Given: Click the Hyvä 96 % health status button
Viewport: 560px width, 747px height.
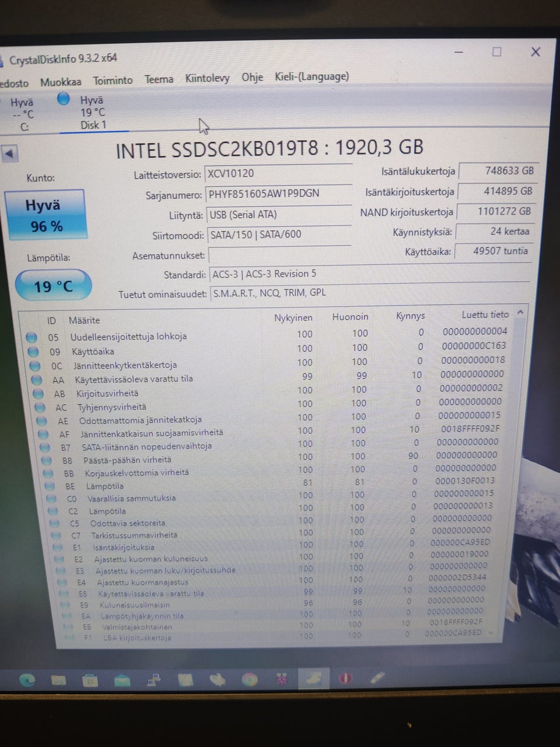Looking at the screenshot, I should (x=45, y=215).
